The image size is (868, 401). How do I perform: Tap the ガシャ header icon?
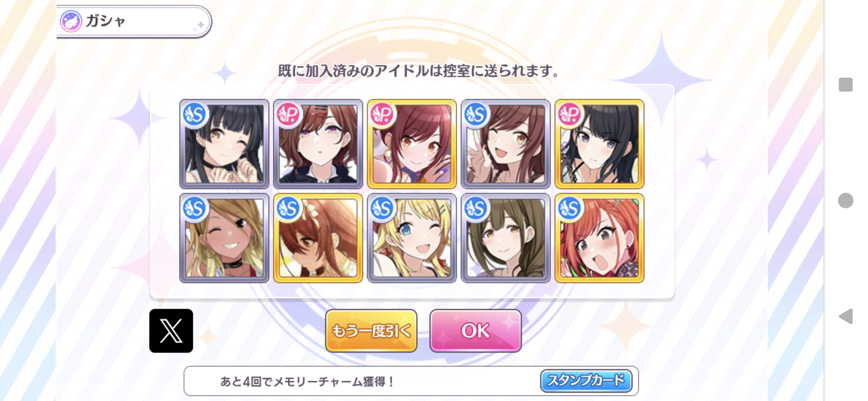pyautogui.click(x=71, y=21)
